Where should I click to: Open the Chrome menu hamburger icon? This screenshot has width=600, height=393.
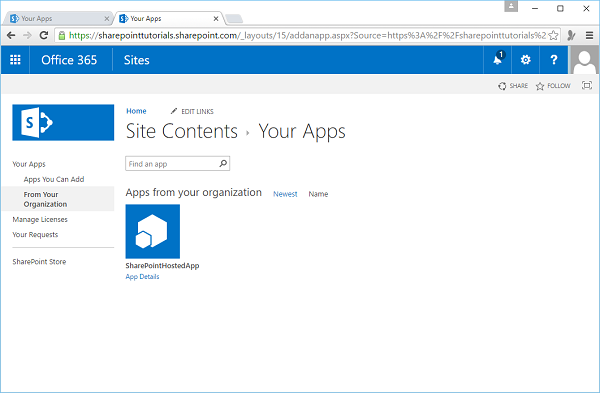pos(589,36)
